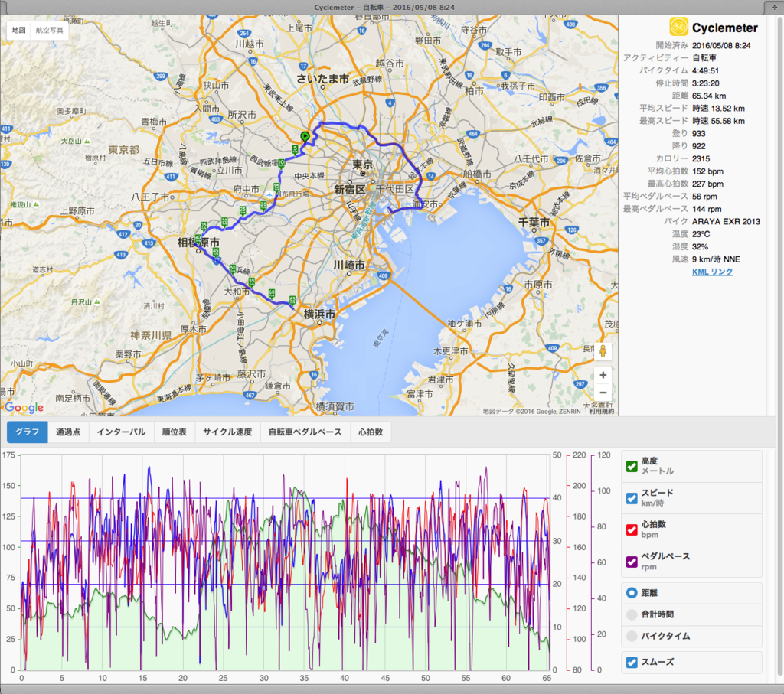Screen dimensions: 784x694
Task: Click the Street View pegman icon
Action: click(x=603, y=351)
